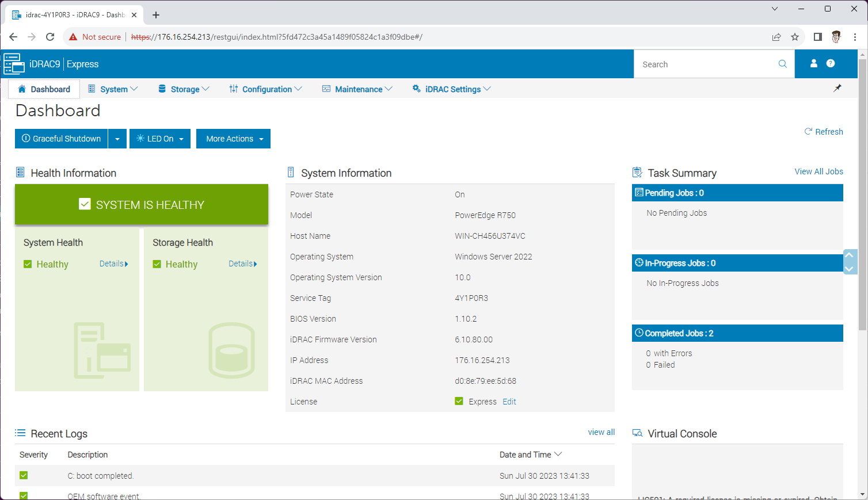The width and height of the screenshot is (868, 500).
Task: Click the Graceful Shutdown button
Action: (x=62, y=139)
